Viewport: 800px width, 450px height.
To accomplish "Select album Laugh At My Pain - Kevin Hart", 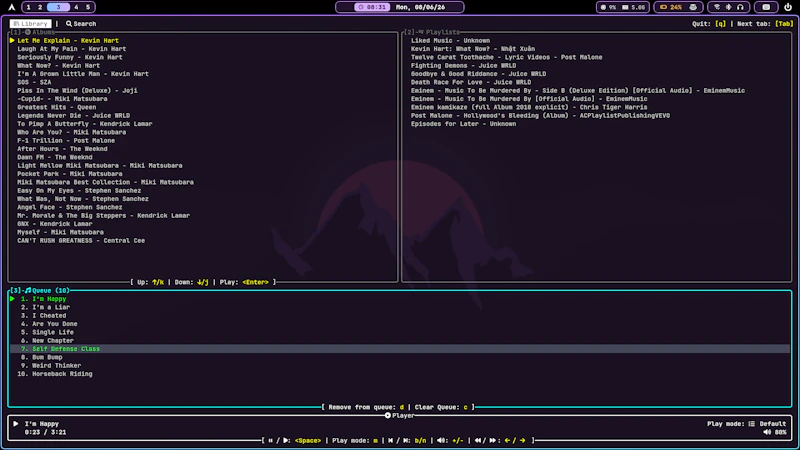I will tap(71, 49).
